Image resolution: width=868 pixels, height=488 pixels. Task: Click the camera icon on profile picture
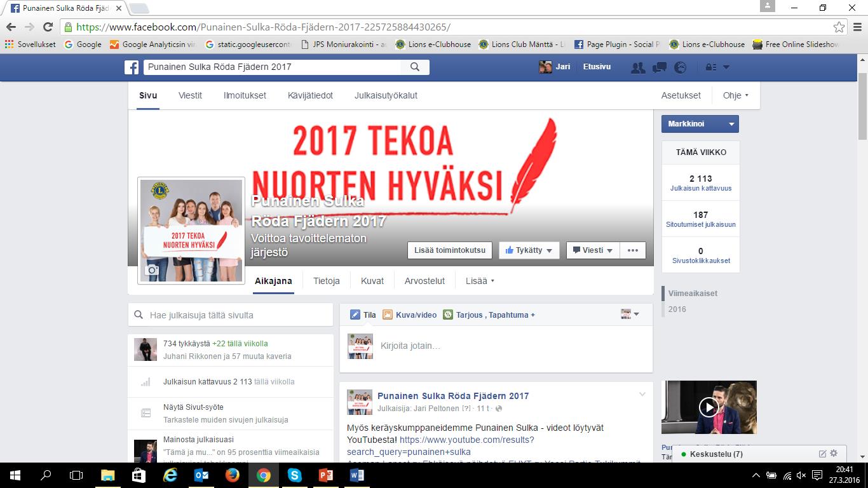point(152,270)
